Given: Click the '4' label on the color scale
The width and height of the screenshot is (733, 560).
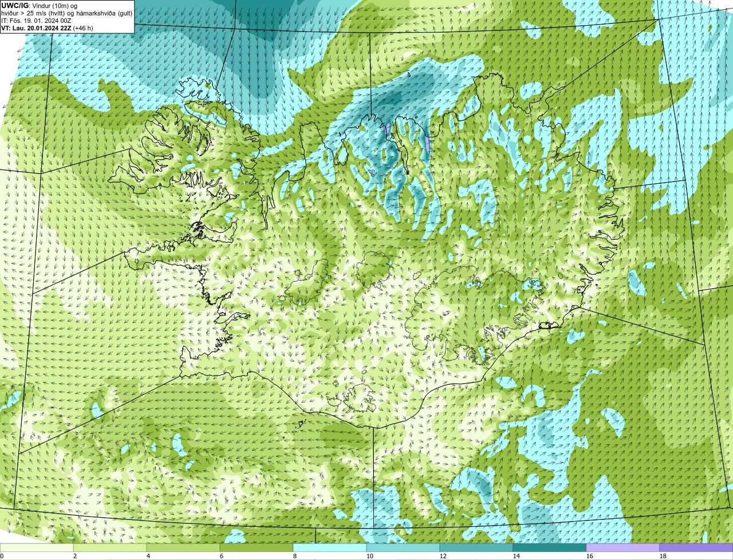Looking at the screenshot, I should tap(148, 556).
